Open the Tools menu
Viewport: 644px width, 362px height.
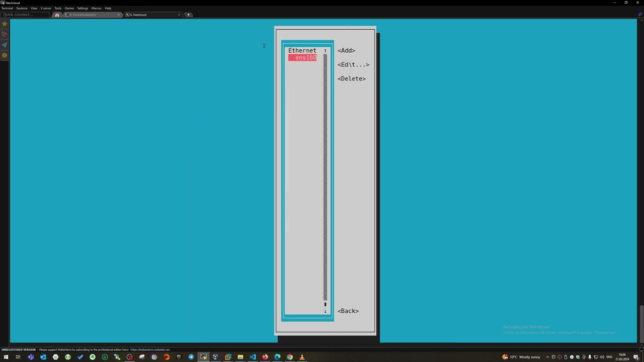[x=58, y=8]
